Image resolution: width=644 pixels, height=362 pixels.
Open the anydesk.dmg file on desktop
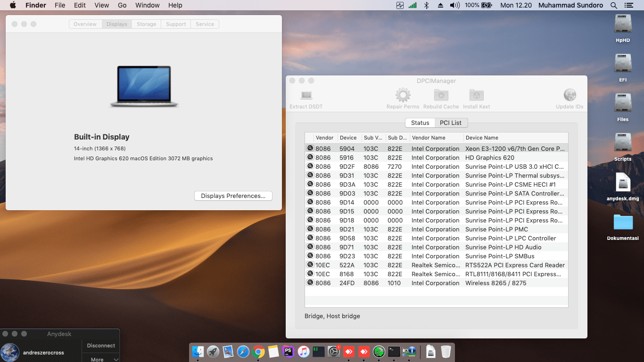click(x=622, y=183)
